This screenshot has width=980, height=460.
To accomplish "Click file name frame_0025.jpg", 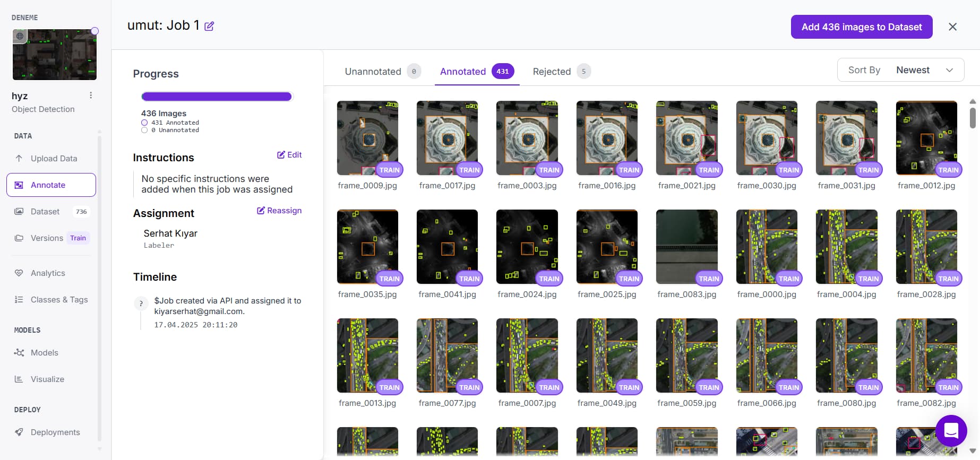I will (607, 294).
